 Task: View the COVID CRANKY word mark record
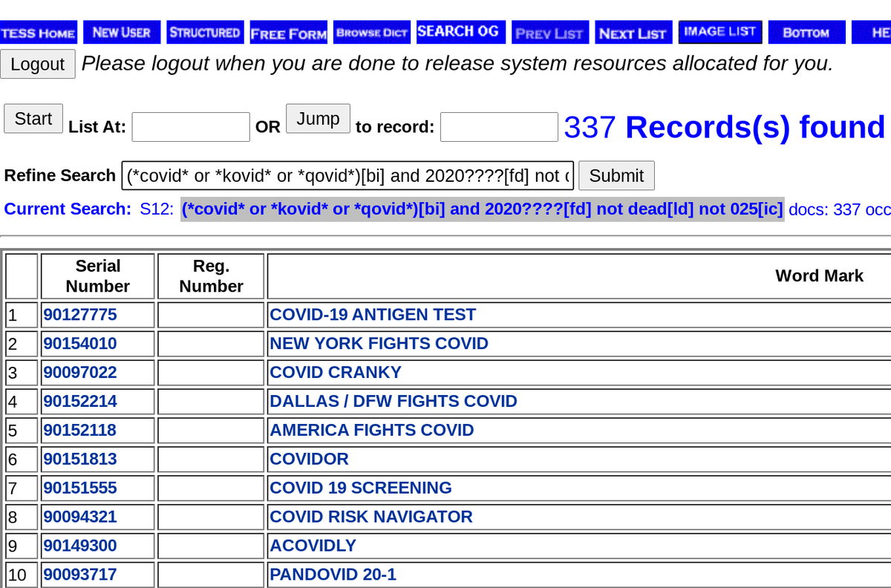(x=335, y=372)
